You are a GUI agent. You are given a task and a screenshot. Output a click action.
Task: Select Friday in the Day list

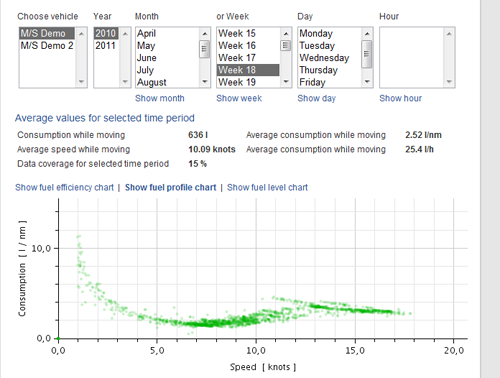pos(329,82)
